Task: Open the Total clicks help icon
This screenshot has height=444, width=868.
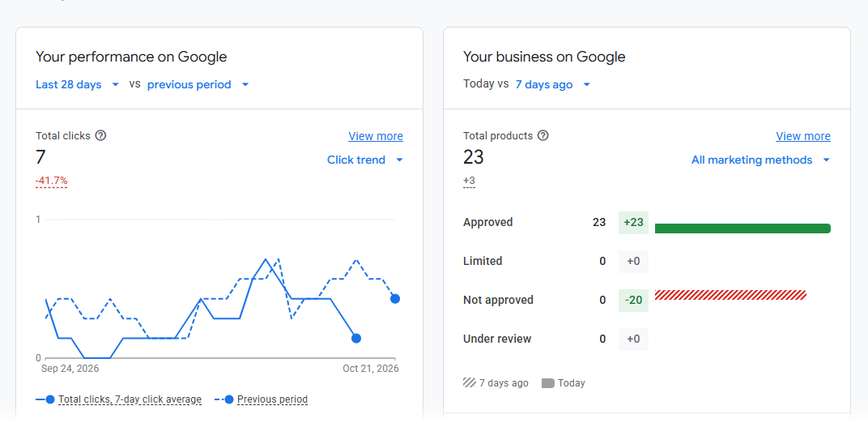Action: [100, 135]
